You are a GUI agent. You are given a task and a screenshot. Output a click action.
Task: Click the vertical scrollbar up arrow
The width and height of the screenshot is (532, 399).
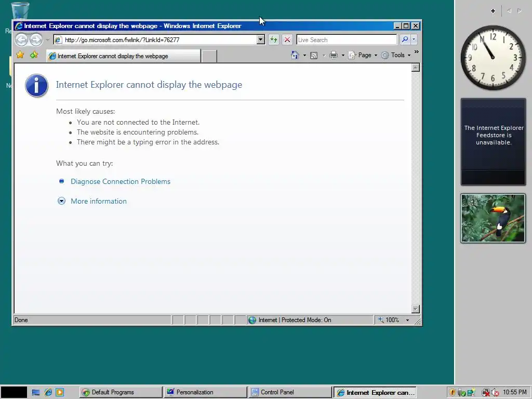[415, 68]
